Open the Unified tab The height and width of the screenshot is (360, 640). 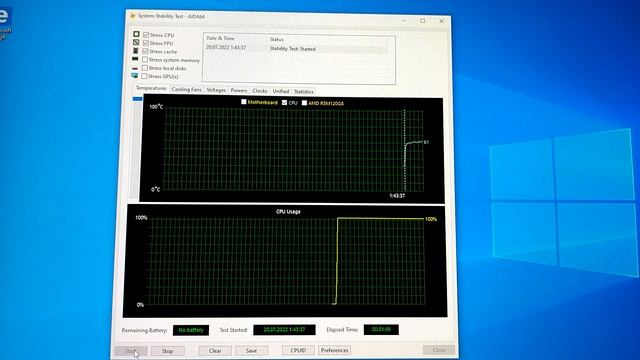281,91
